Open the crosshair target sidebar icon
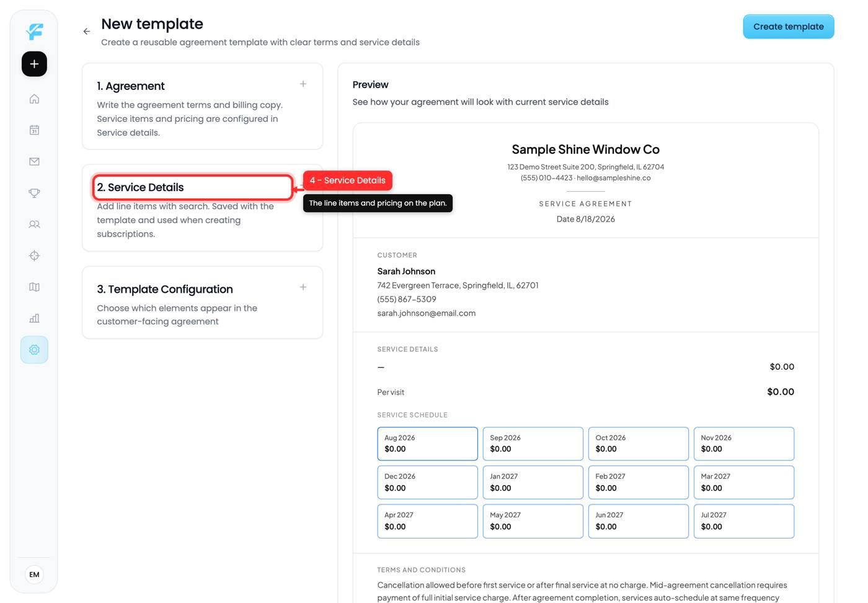Screen dimensions: 868x603 click(34, 256)
